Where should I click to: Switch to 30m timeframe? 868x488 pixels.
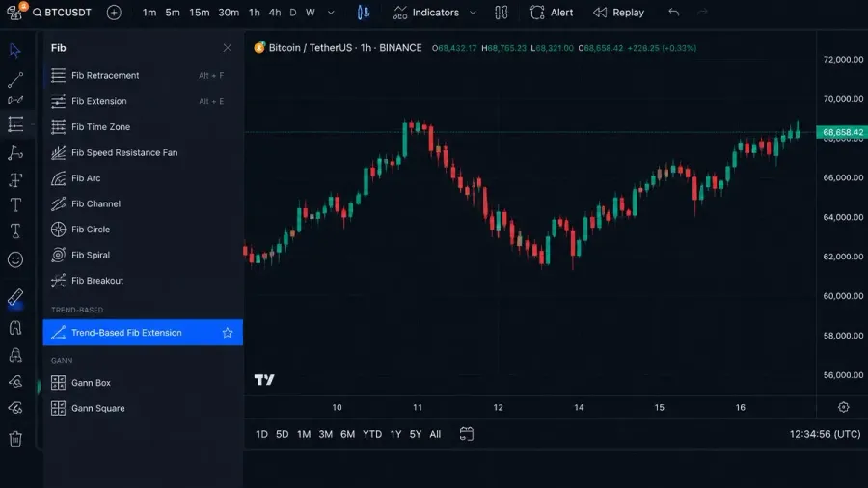pyautogui.click(x=229, y=13)
